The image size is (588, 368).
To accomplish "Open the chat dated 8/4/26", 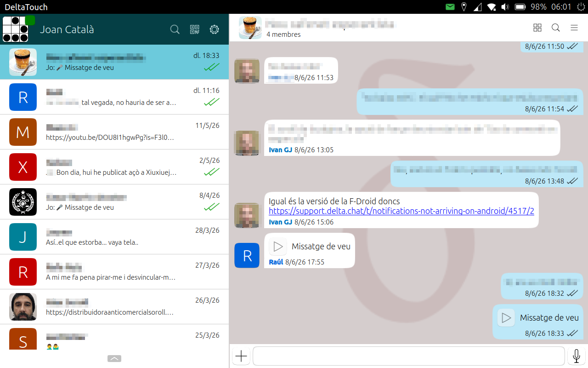I will click(x=114, y=202).
